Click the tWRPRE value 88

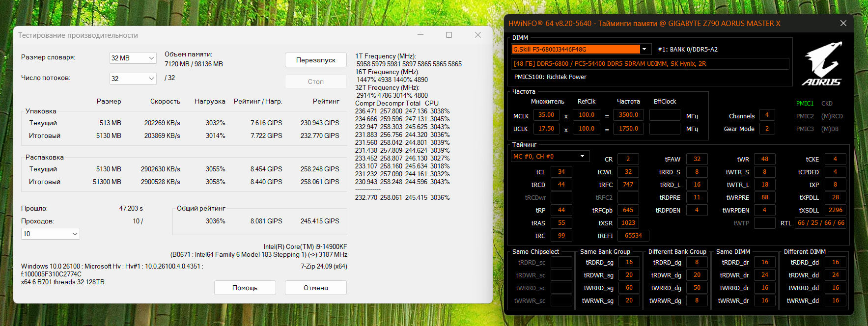pyautogui.click(x=765, y=197)
